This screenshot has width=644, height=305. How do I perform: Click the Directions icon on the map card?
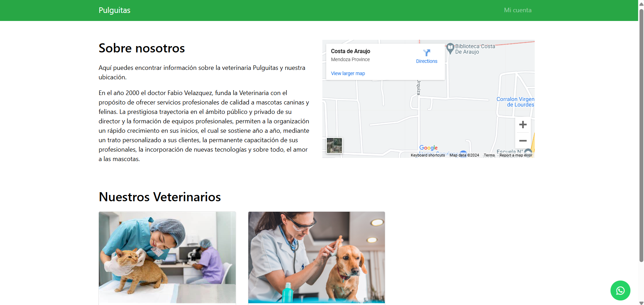tap(426, 53)
